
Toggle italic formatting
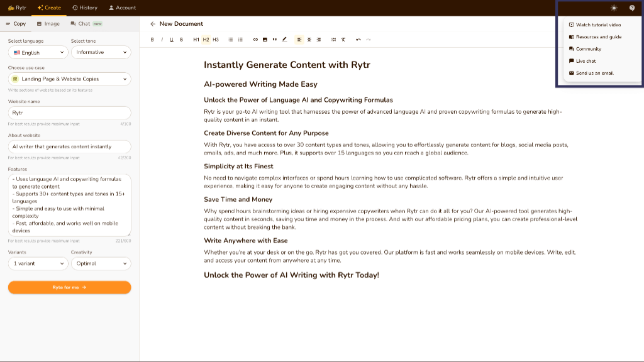point(162,40)
